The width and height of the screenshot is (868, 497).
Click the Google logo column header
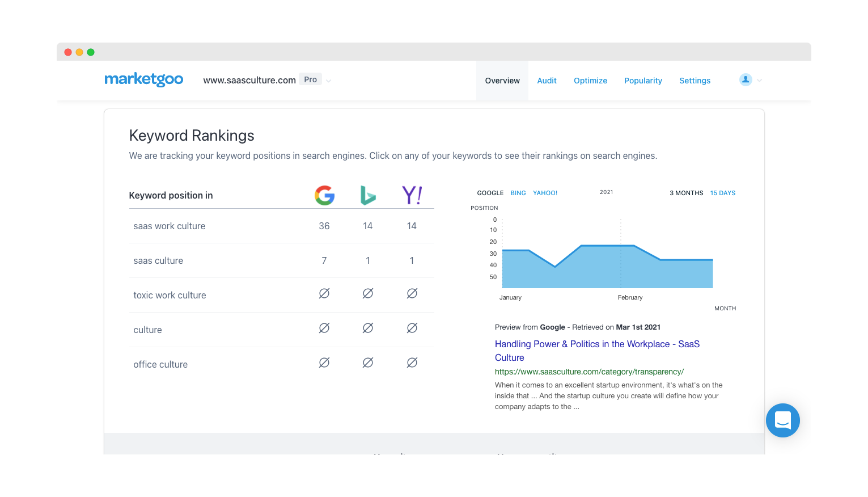pyautogui.click(x=324, y=195)
